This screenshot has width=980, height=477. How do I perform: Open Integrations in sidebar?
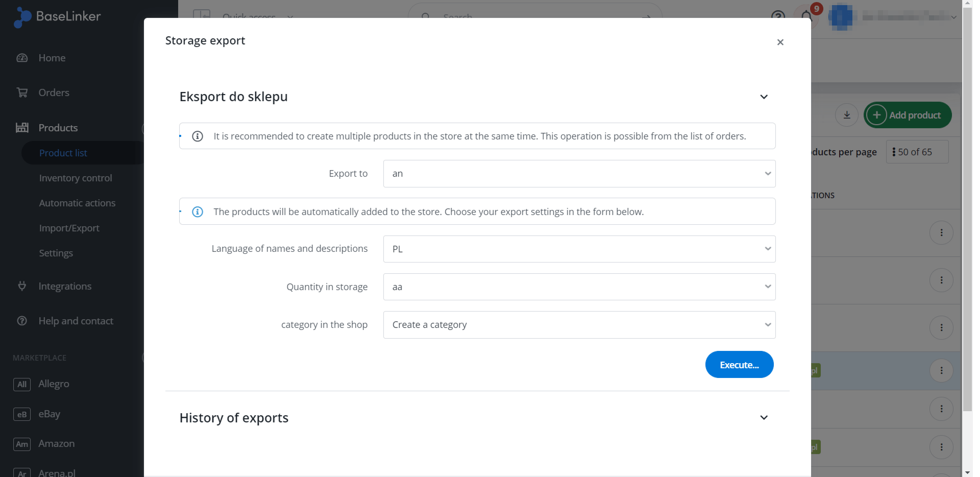click(x=65, y=286)
